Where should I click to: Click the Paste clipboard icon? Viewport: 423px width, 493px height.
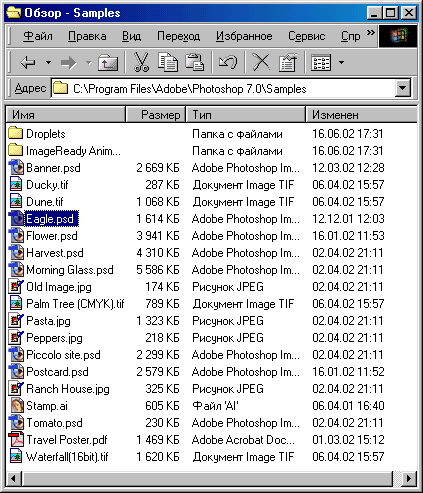tap(195, 62)
